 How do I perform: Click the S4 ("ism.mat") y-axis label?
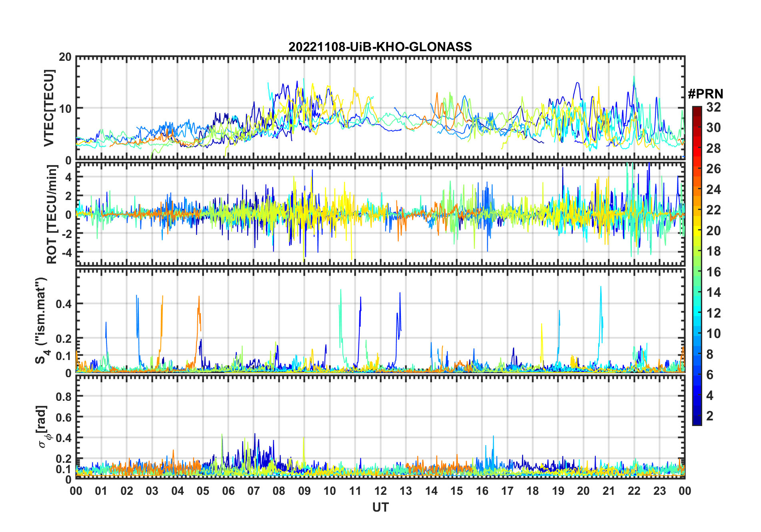pos(41,321)
